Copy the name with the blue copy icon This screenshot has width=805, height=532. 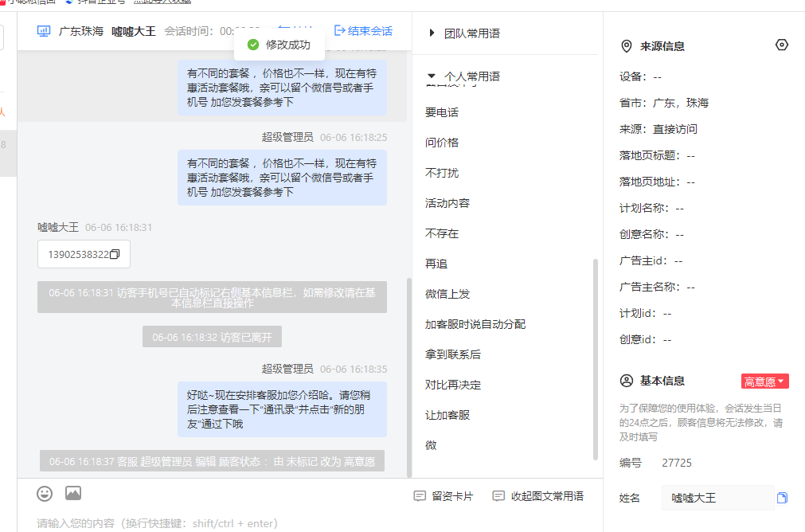click(782, 498)
